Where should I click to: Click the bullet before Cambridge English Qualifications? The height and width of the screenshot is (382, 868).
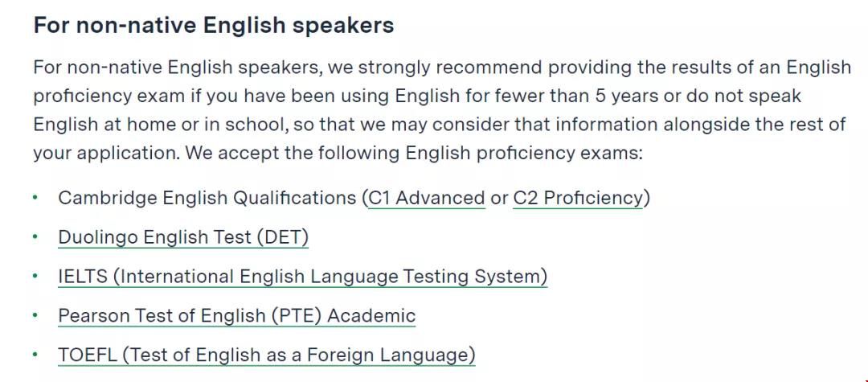[35, 197]
